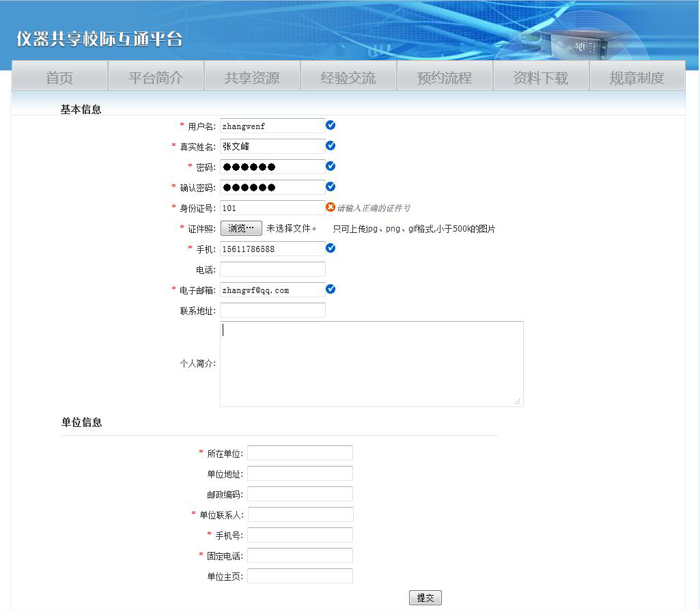
Task: Click the checkmark icon beside 密码 field
Action: 331,166
